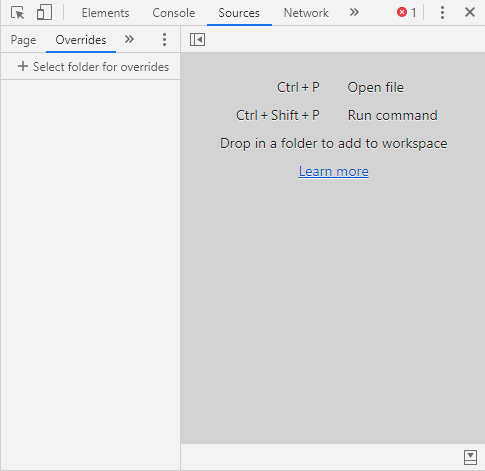
Task: Hide the navigator sidebar pane icon
Action: (197, 40)
